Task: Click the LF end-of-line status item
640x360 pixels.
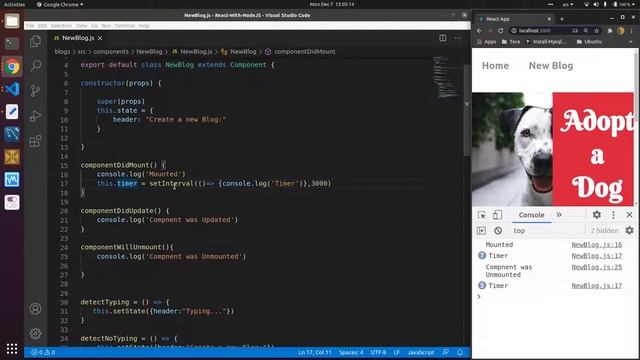Action: click(x=397, y=352)
